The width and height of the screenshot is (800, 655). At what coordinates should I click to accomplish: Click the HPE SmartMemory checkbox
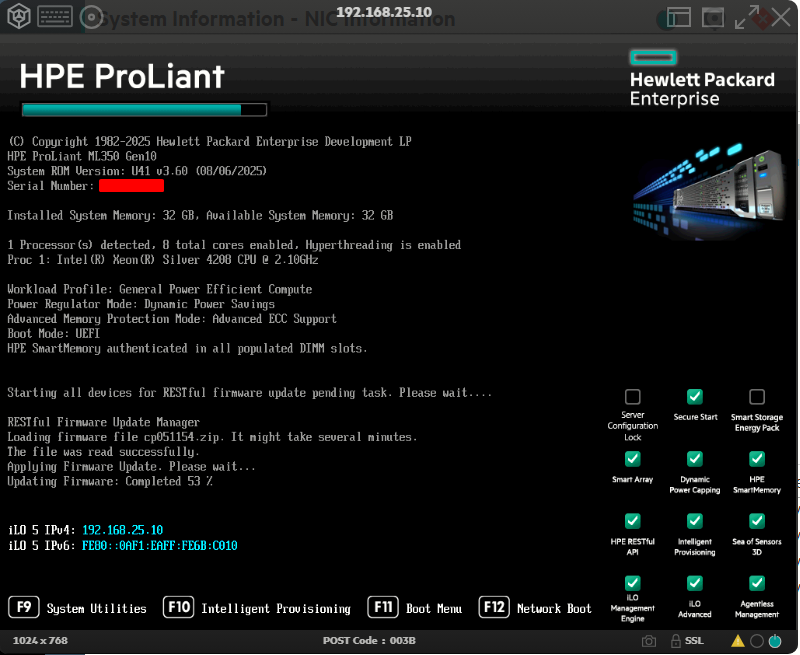(757, 459)
